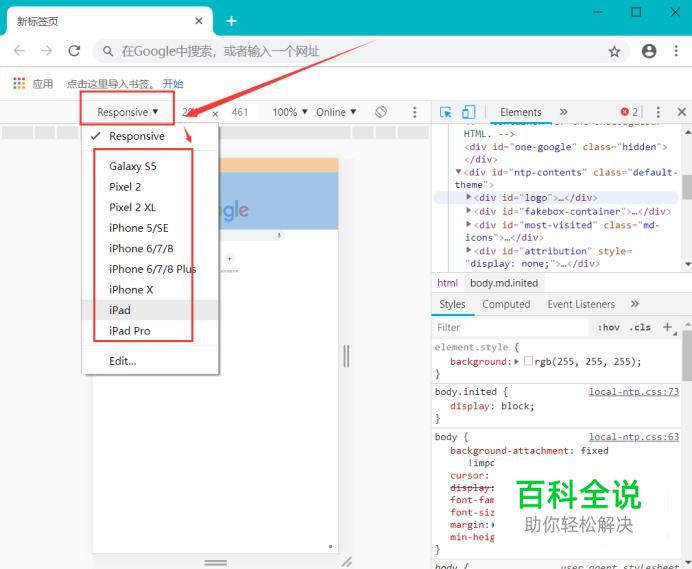Switch to Event Listeners tab
The width and height of the screenshot is (692, 569).
pos(581,304)
